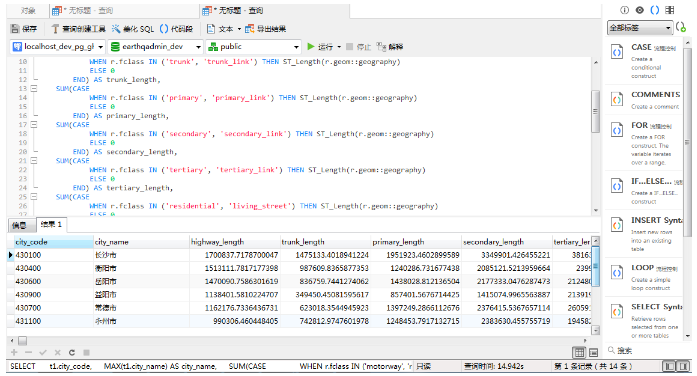Image resolution: width=697 pixels, height=376 pixels.
Task: Switch to grid view of results
Action: 579,353
